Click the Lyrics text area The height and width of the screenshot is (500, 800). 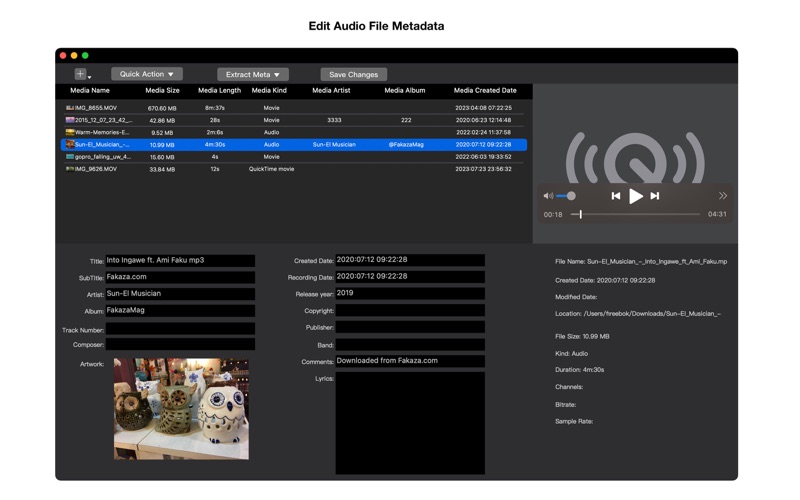point(410,423)
